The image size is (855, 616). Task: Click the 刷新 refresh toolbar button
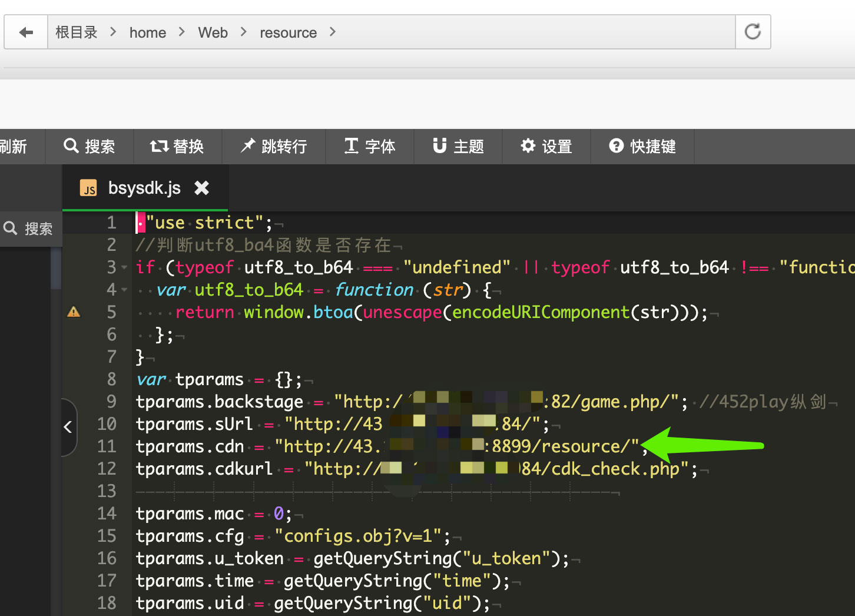pyautogui.click(x=14, y=146)
